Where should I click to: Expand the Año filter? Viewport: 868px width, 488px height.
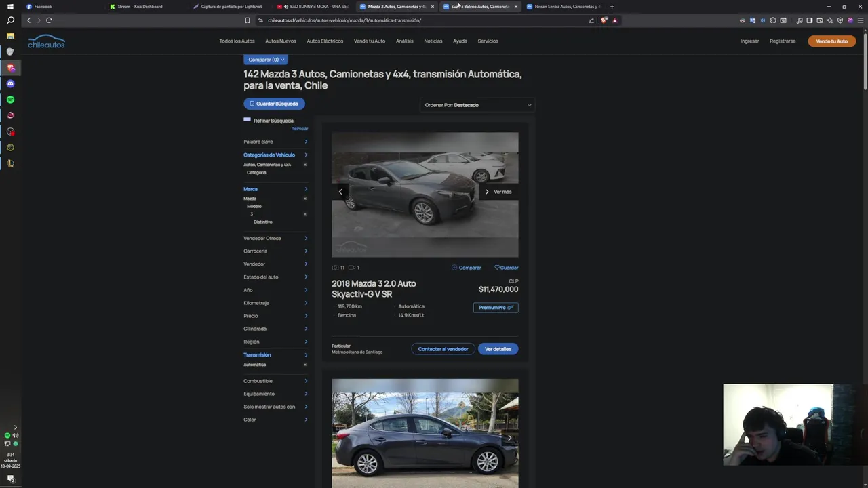coord(276,290)
